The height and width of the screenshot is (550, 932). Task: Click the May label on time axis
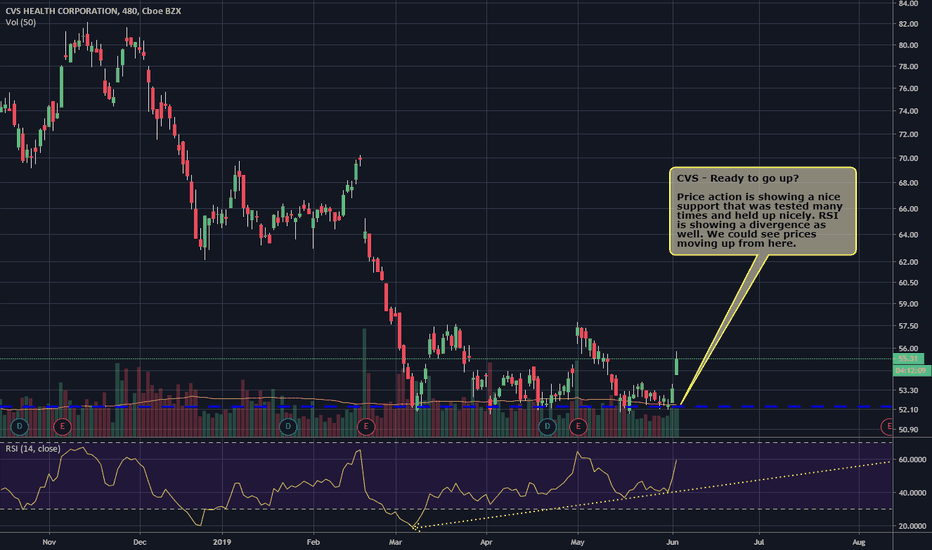[577, 542]
